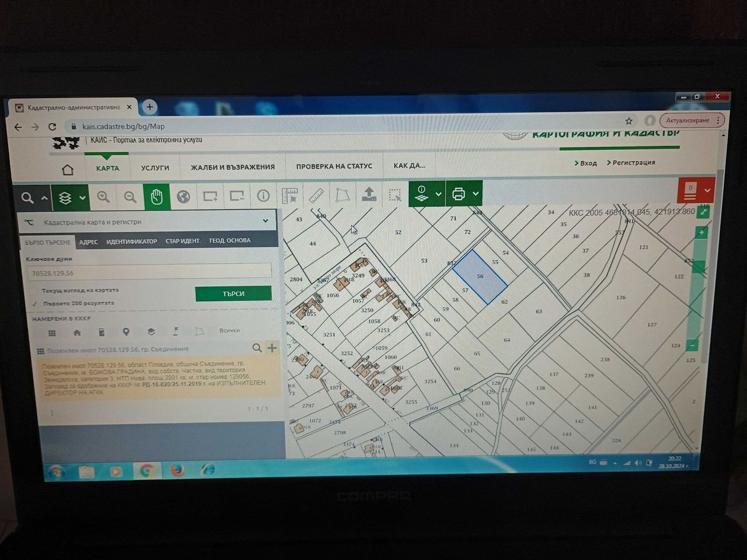This screenshot has width=747, height=560.
Task: Activate the info identify tool
Action: pyautogui.click(x=263, y=196)
